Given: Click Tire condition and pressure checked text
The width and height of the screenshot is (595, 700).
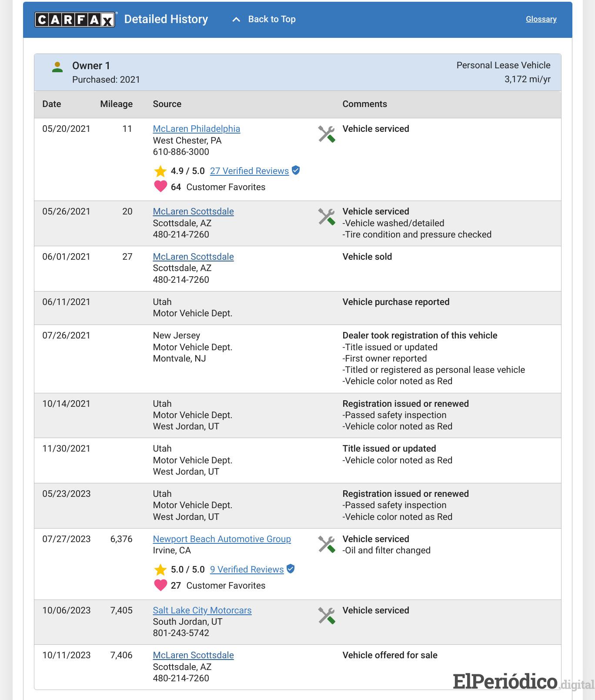Looking at the screenshot, I should pos(417,234).
